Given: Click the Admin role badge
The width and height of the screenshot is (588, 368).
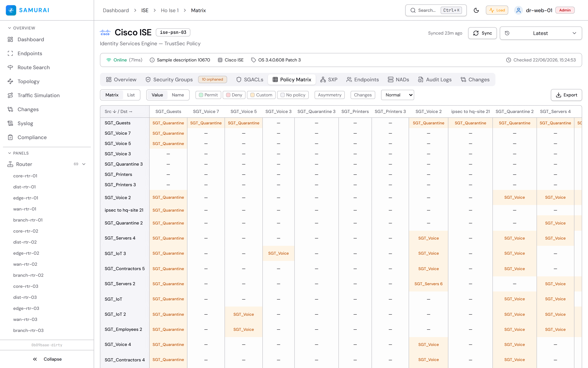Looking at the screenshot, I should tap(565, 10).
